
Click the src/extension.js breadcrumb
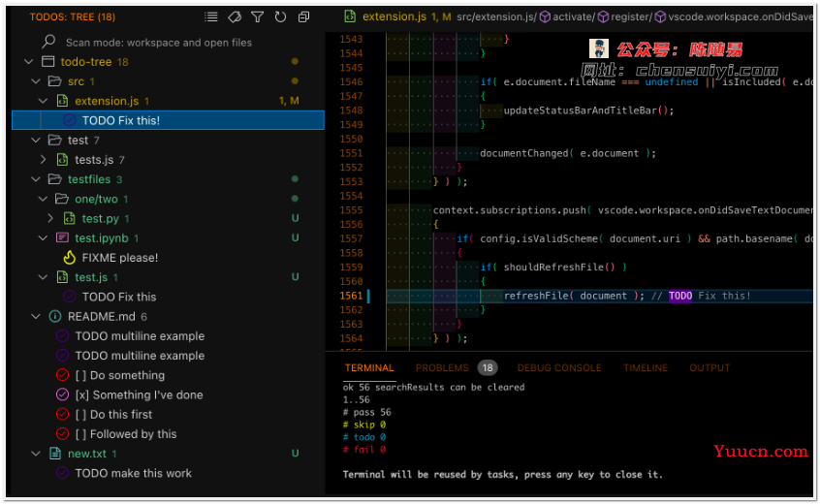coord(494,16)
